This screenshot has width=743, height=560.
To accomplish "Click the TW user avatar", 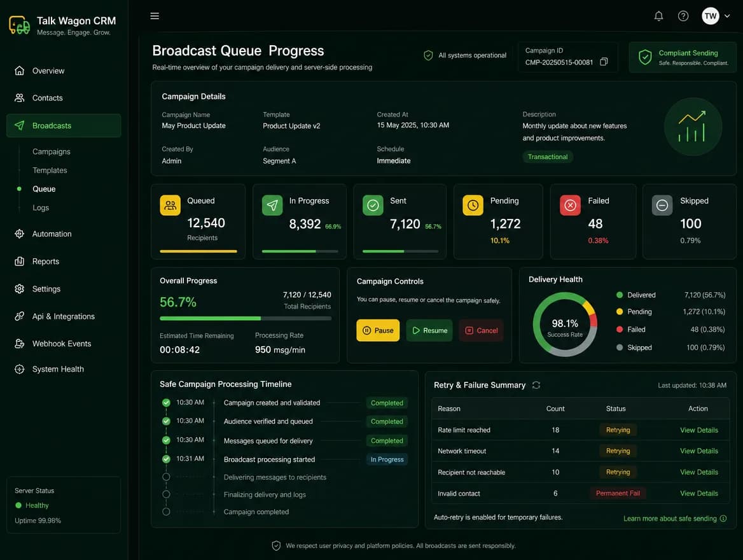I will (x=710, y=16).
